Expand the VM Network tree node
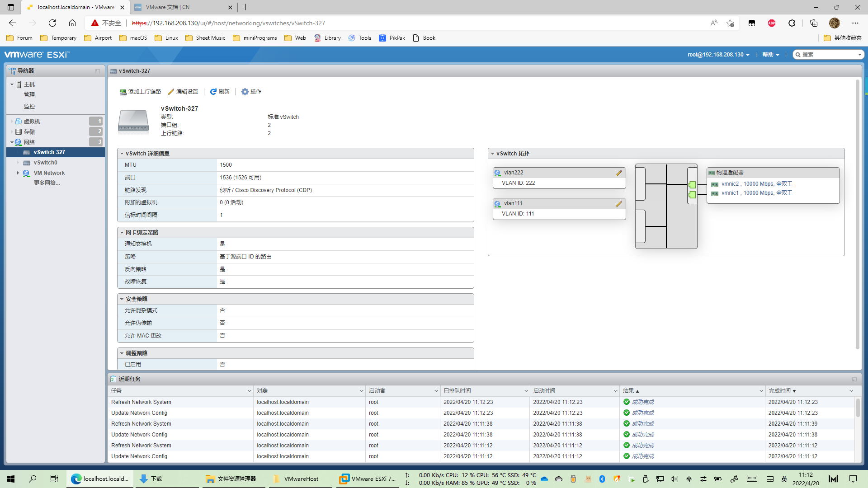Viewport: 868px width, 488px height. [18, 173]
